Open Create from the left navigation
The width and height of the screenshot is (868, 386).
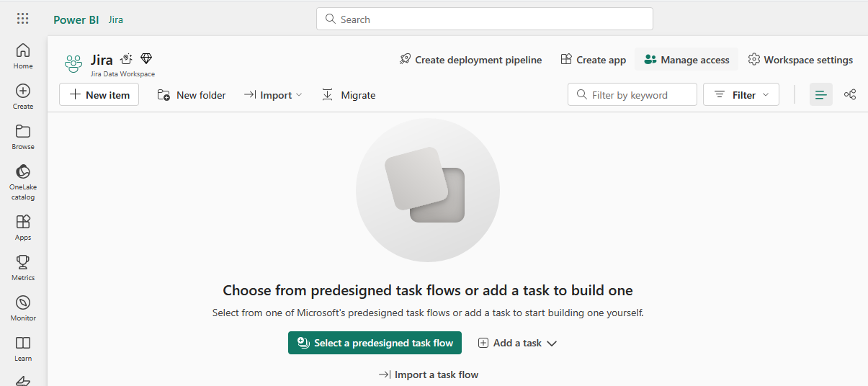(x=23, y=96)
